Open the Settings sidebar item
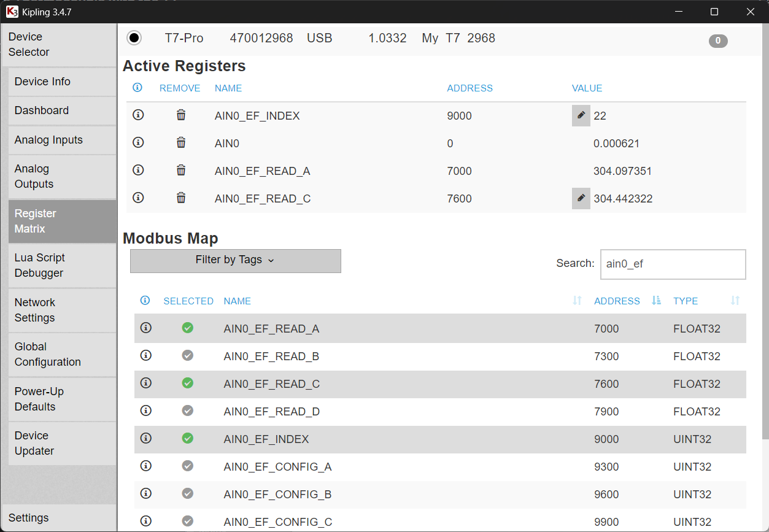This screenshot has width=769, height=532. point(59,517)
